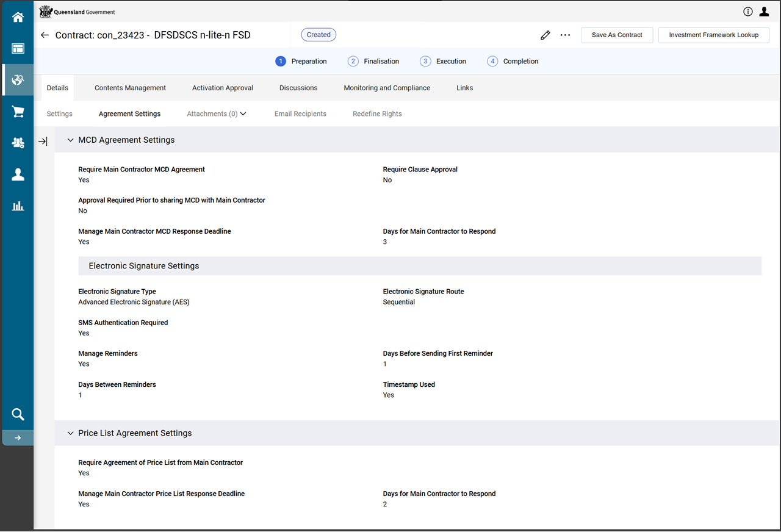Screen dimensions: 781x532
Task: Open the suppliers group icon in sidebar
Action: (x=17, y=142)
